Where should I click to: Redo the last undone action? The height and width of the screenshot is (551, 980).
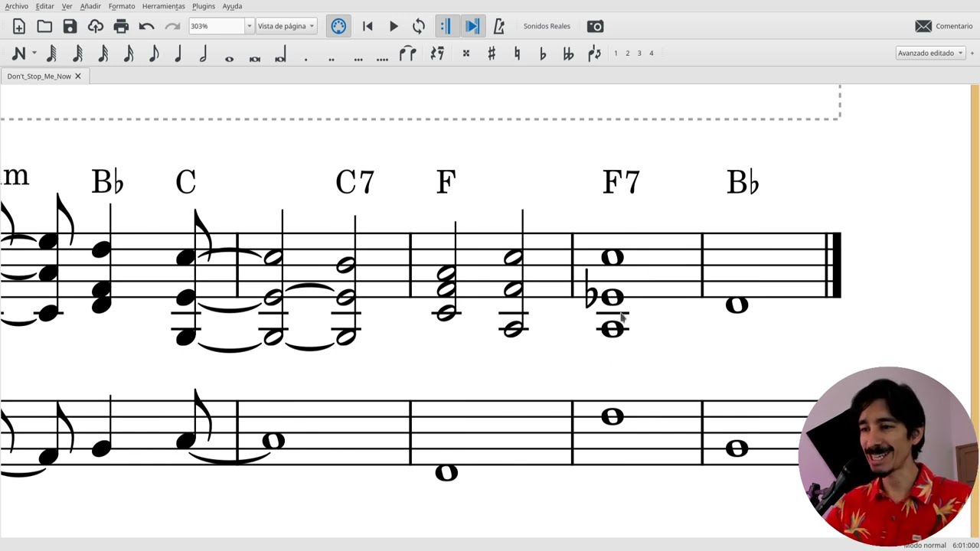tap(172, 26)
